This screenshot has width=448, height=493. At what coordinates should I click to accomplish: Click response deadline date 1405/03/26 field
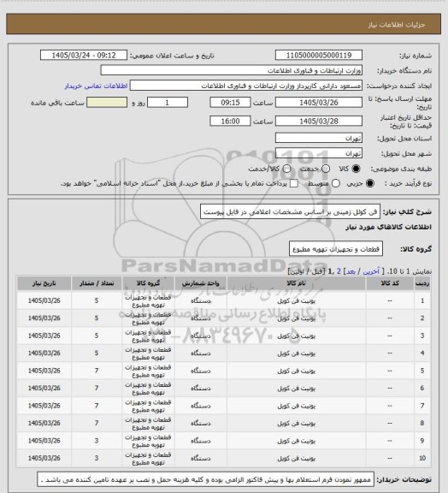click(x=319, y=103)
